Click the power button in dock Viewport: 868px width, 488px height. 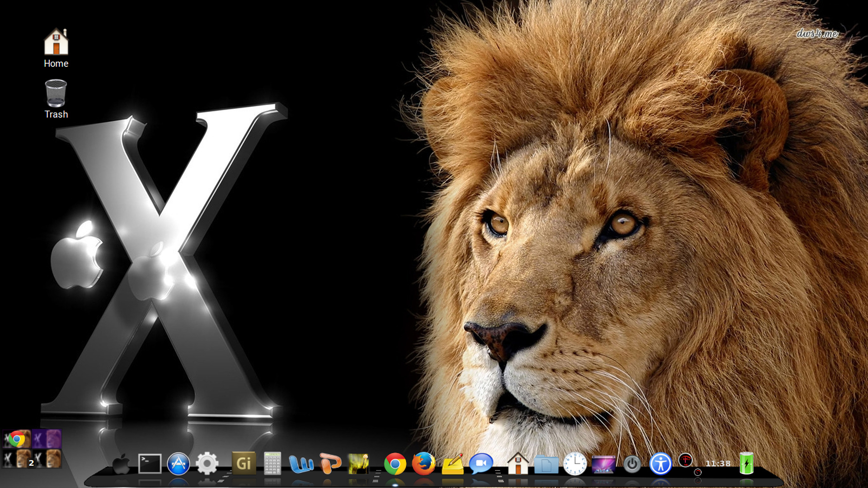tap(632, 464)
